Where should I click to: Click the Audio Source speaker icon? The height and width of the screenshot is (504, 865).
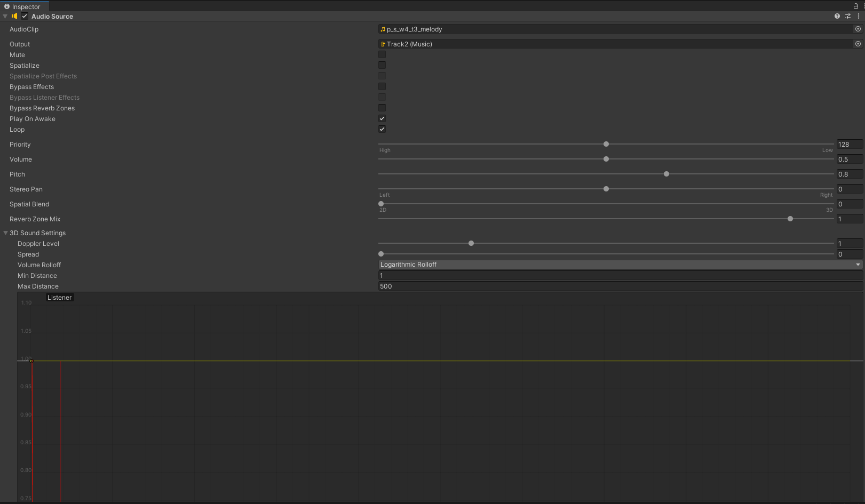point(14,16)
